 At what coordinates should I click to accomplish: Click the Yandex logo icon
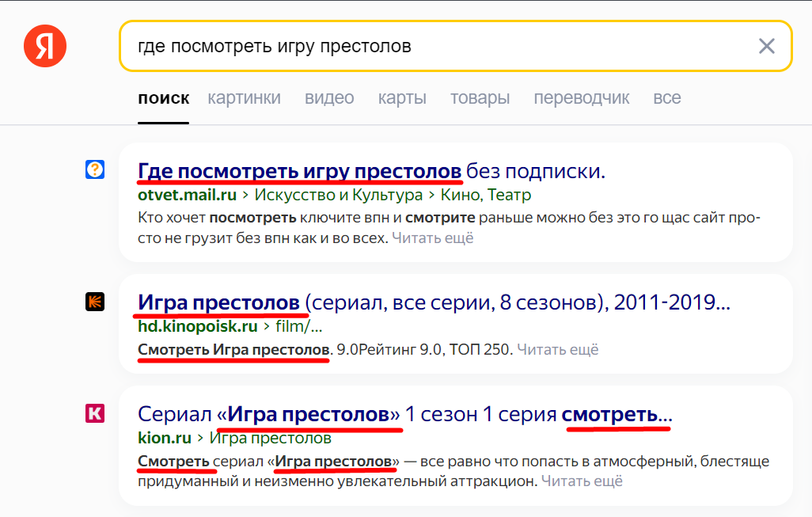(45, 46)
